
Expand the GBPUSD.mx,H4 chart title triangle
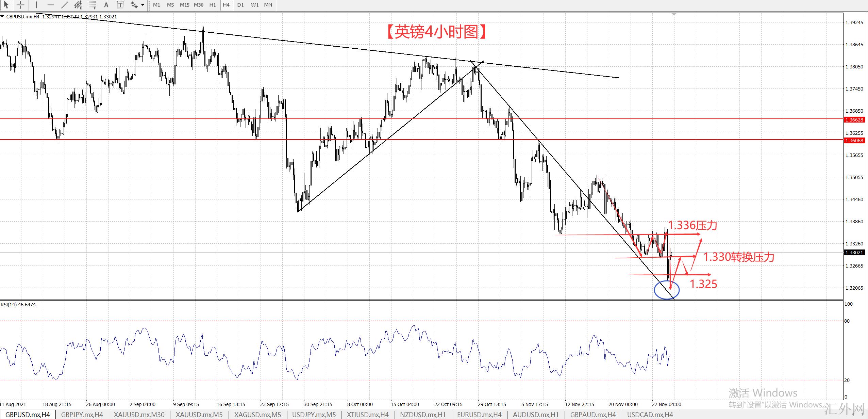2,16
